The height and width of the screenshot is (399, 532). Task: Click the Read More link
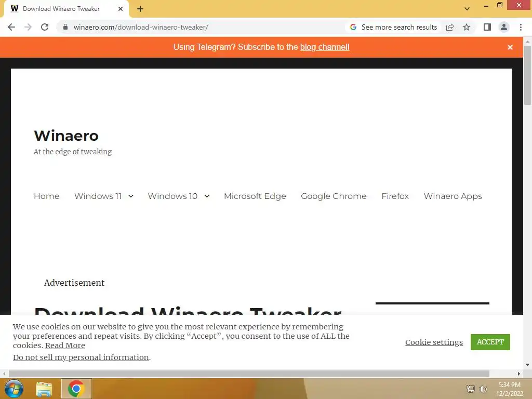point(65,345)
